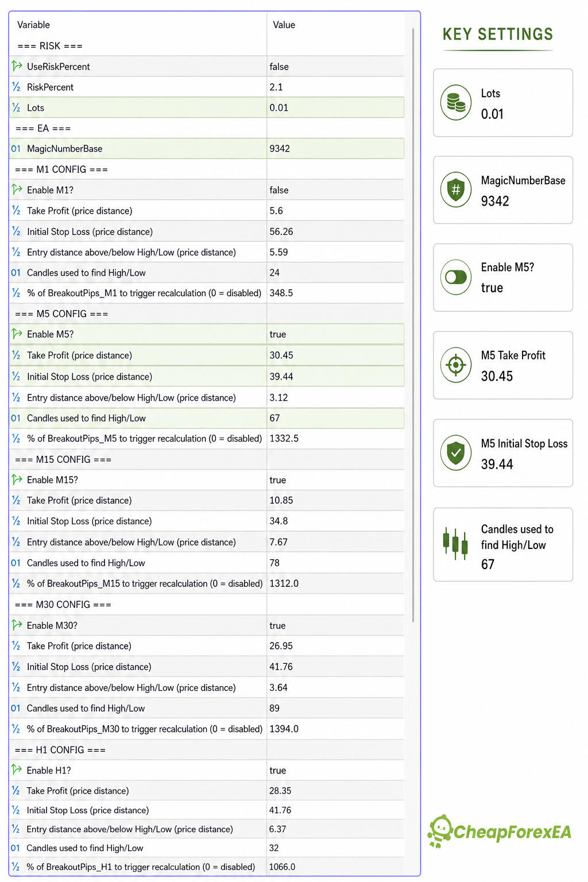Click the Value column header
The image size is (588, 882).
pos(284,25)
